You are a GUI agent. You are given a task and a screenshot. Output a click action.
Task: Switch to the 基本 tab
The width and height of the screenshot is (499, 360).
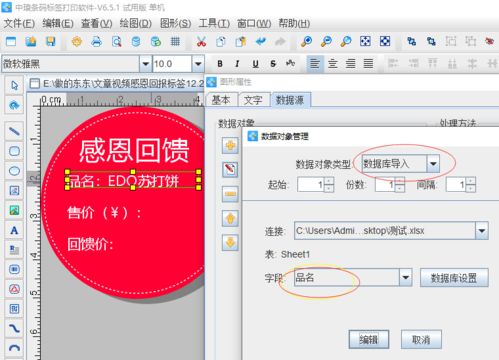click(221, 100)
